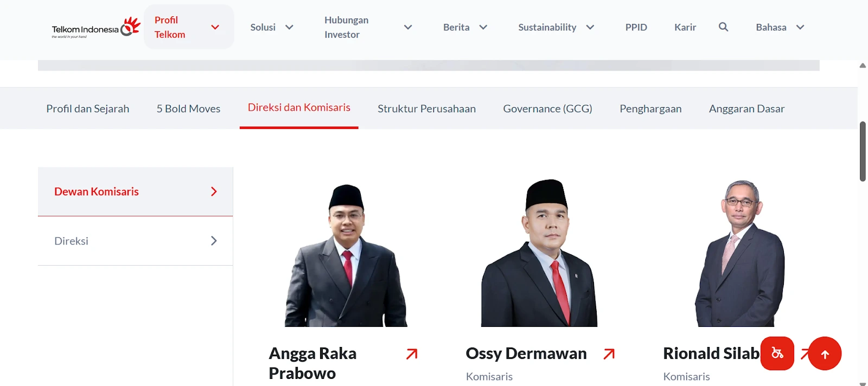Open Ossy Dermawan's profile arrow
The image size is (868, 386).
pyautogui.click(x=609, y=353)
